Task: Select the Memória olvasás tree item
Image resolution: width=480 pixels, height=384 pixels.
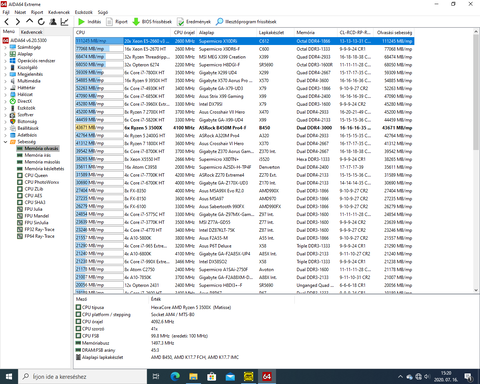Action: (38, 148)
